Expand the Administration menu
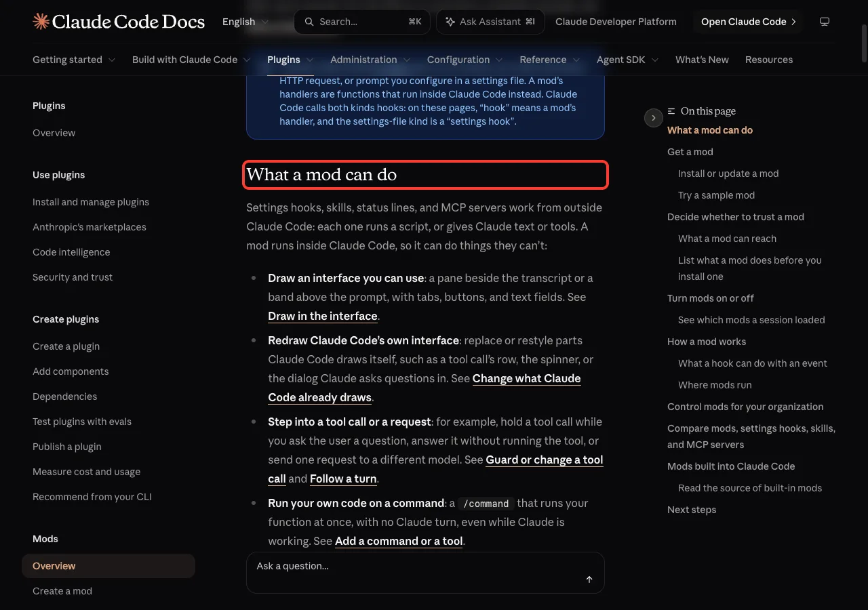868x610 pixels. tap(370, 60)
